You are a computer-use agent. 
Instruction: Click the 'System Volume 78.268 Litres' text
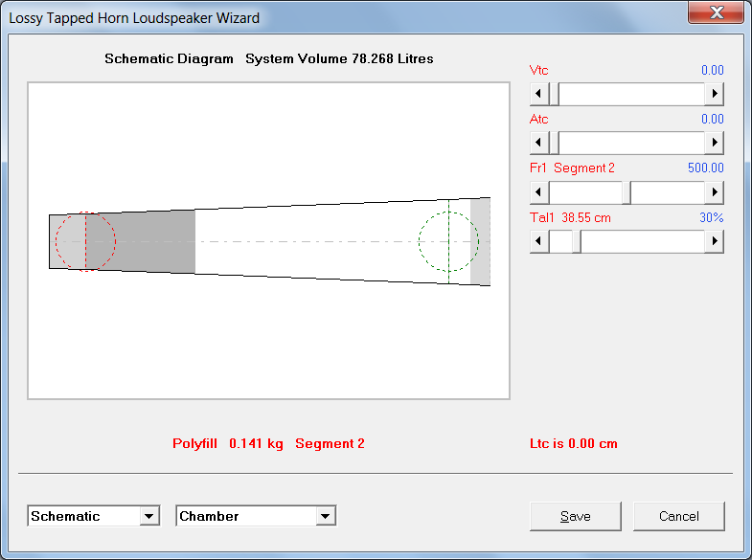click(339, 59)
